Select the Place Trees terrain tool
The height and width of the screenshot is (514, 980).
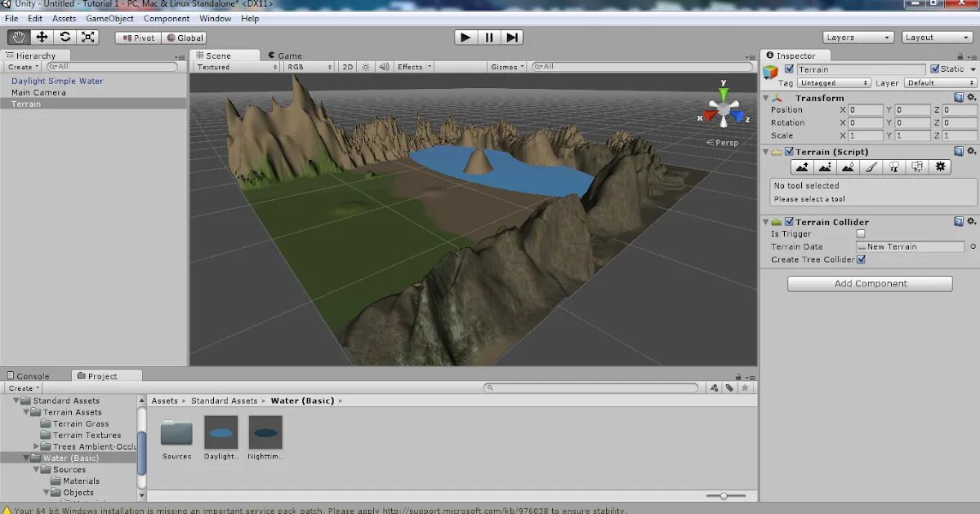(894, 166)
